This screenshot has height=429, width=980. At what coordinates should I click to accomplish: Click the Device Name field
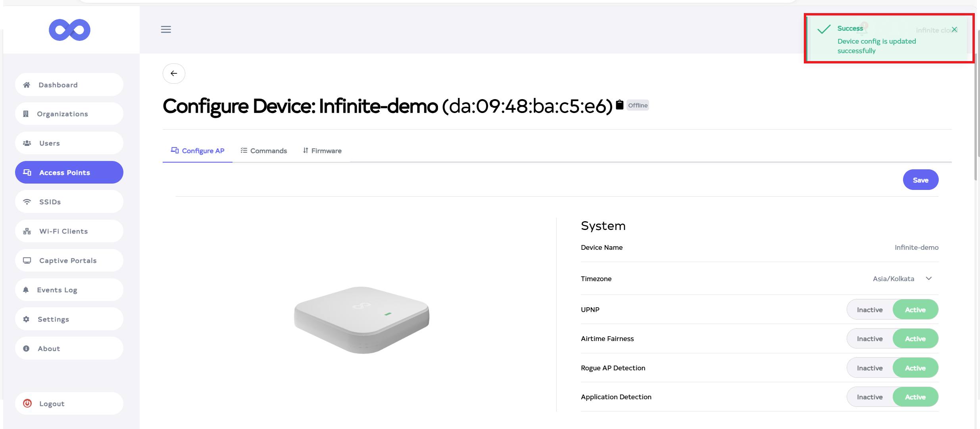916,247
